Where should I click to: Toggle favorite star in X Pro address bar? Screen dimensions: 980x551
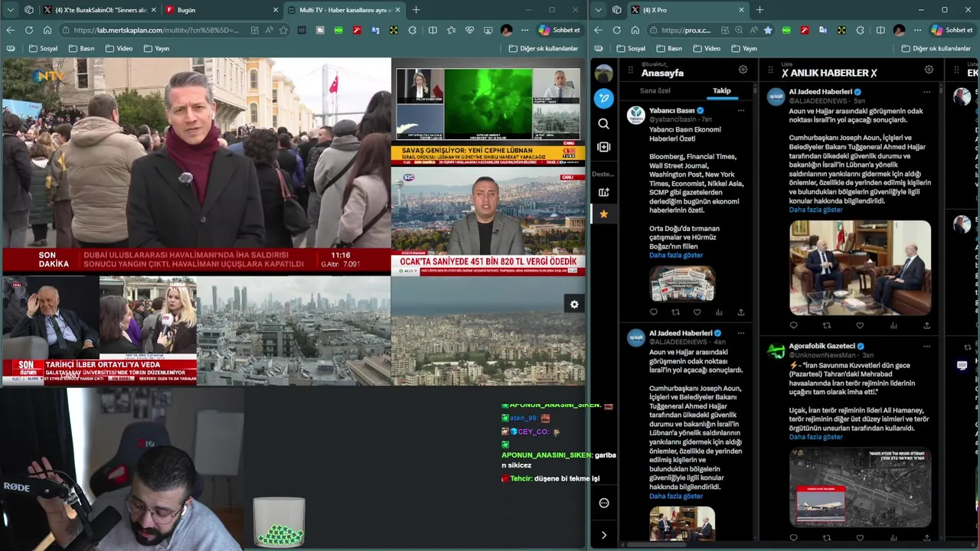point(768,30)
